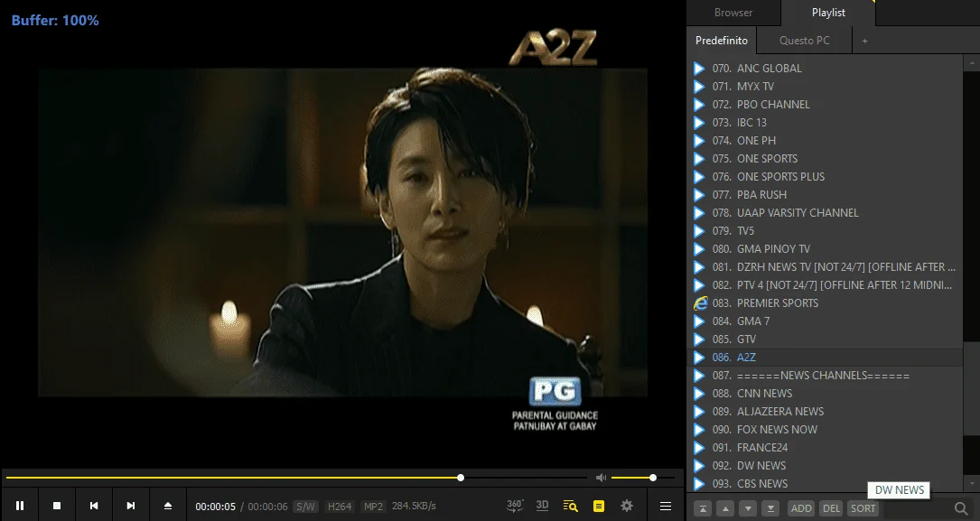The height and width of the screenshot is (521, 980).
Task: Select 075. ONE SPORTS in playlist
Action: click(825, 159)
